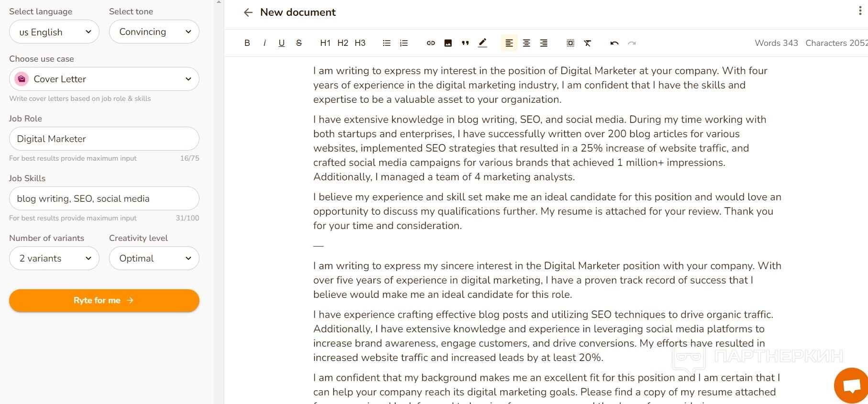
Task: Toggle italic formatting
Action: (264, 43)
